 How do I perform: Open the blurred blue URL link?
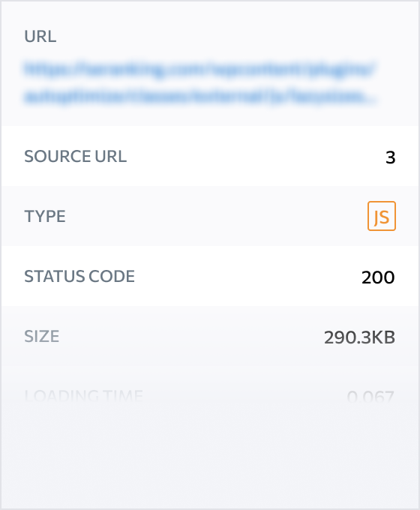(x=200, y=83)
